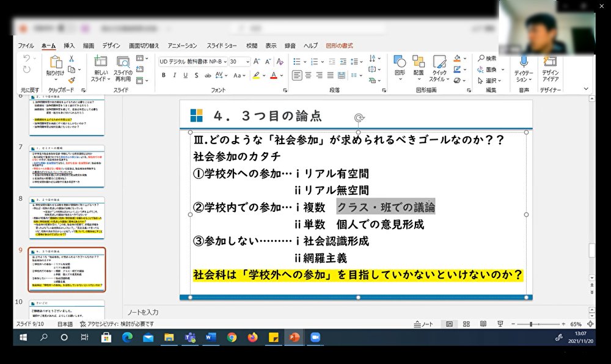The image size is (611, 364).
Task: Switch to the Insert (挿入) tab
Action: (x=69, y=46)
